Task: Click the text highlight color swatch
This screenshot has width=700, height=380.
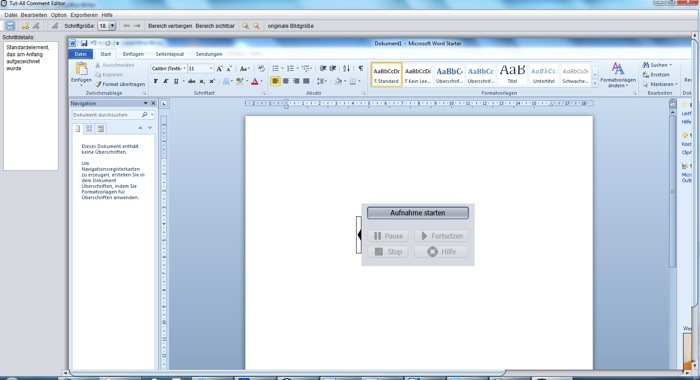Action: tap(240, 81)
